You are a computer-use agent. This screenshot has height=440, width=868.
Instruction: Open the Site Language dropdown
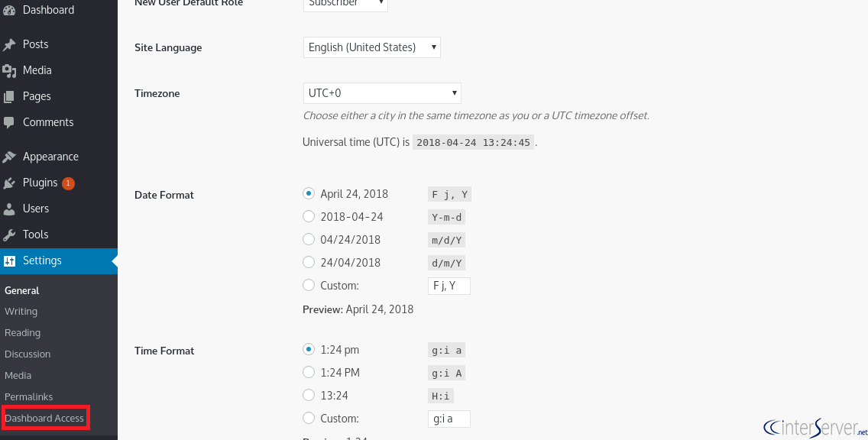[372, 47]
